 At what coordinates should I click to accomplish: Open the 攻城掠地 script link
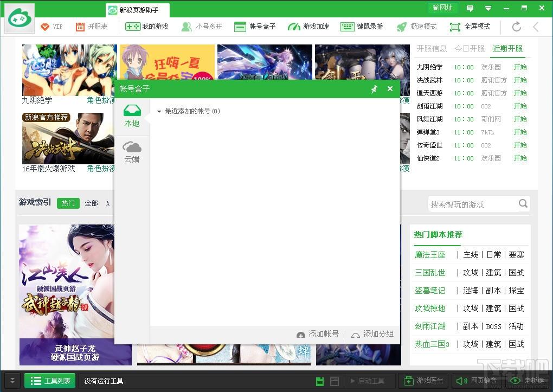click(430, 309)
